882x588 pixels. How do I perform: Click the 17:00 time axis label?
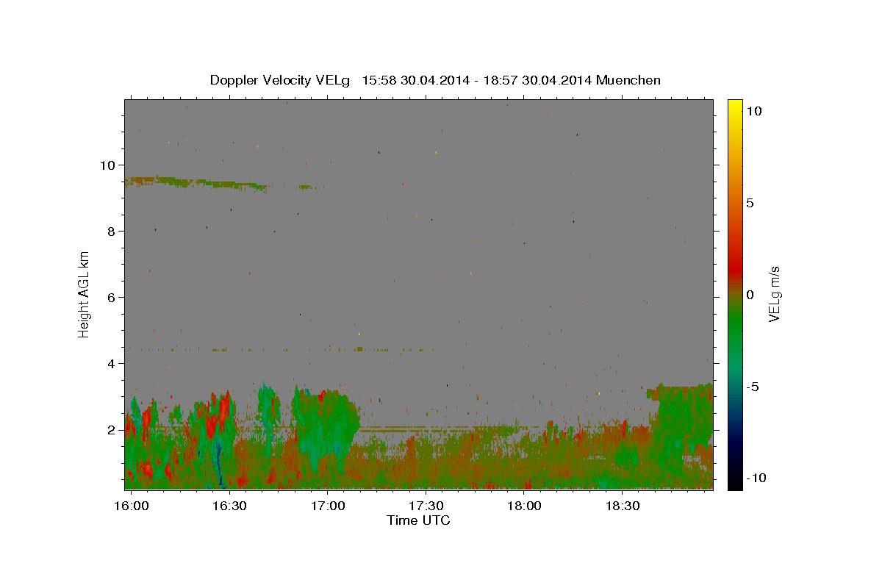point(328,506)
